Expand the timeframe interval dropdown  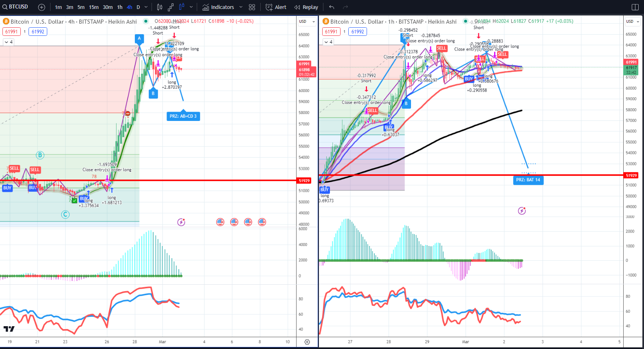point(146,7)
